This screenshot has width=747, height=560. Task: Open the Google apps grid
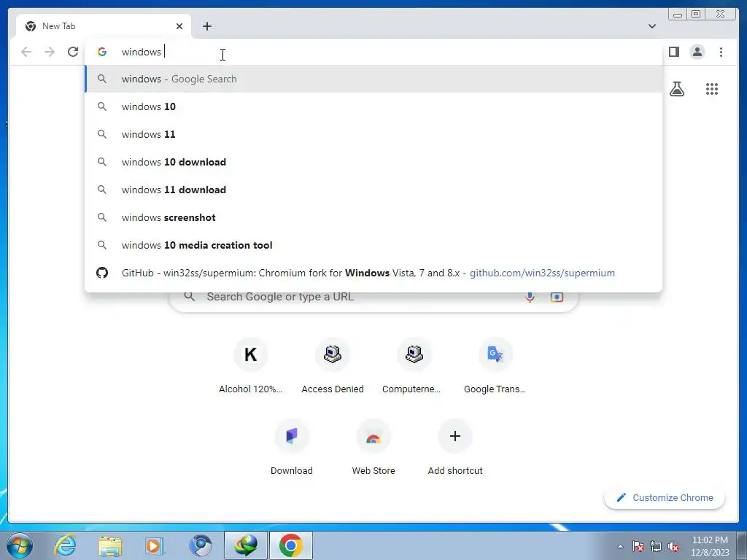coord(712,88)
